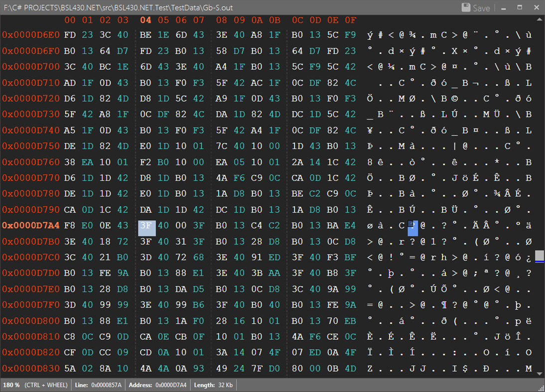
Task: Select byte 9A in row 0x0000D7E0 column 0E
Action: tap(333, 289)
